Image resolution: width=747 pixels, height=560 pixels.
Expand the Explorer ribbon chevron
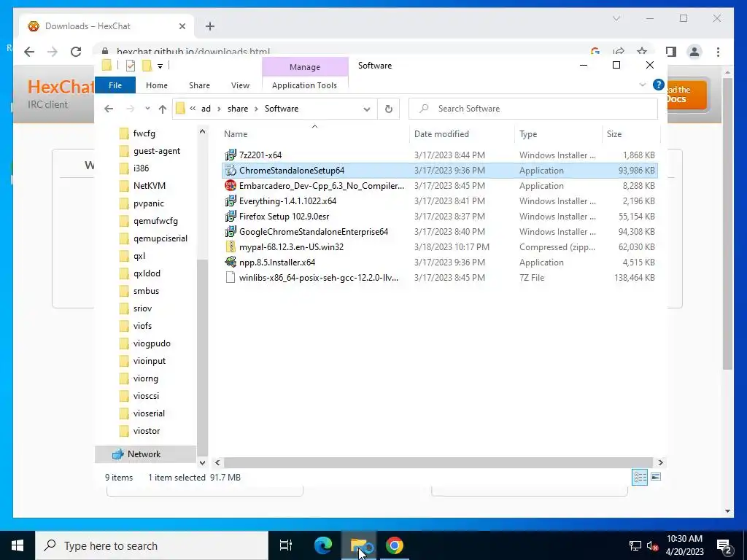pos(642,85)
